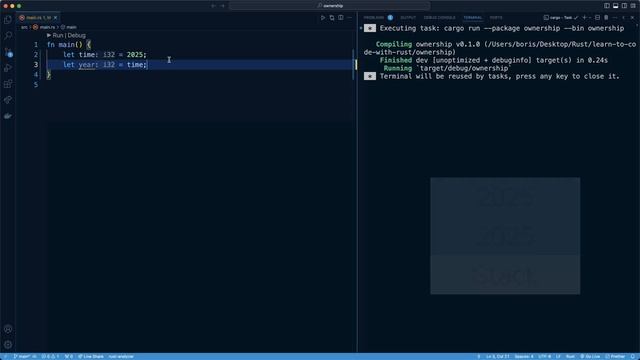Open the Search view in activity bar

(x=8, y=36)
